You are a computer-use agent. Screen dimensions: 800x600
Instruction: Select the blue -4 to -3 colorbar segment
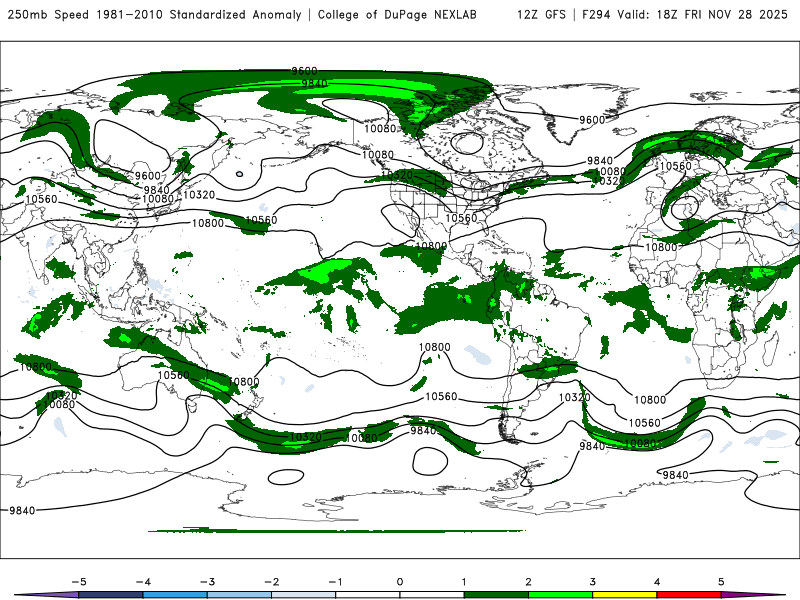[175, 595]
